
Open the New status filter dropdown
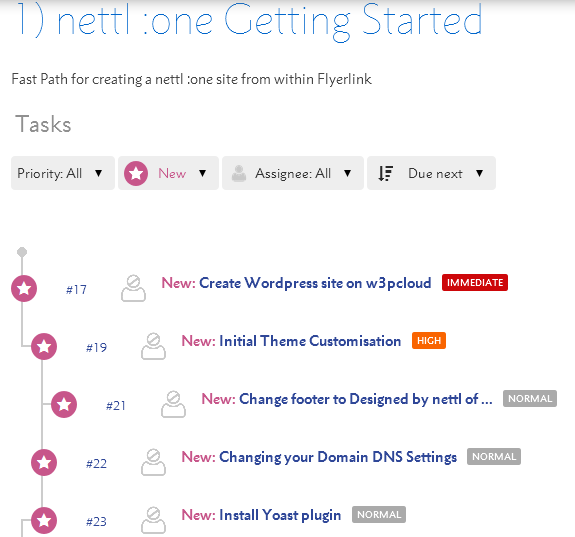pos(168,173)
